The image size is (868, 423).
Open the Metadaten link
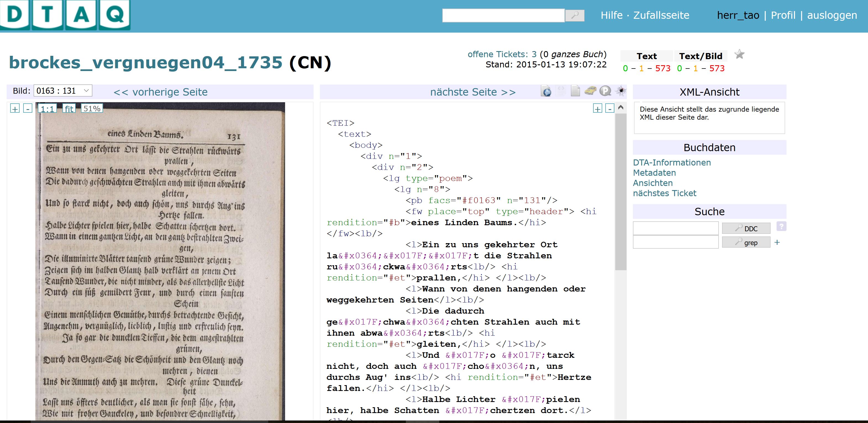tap(654, 173)
